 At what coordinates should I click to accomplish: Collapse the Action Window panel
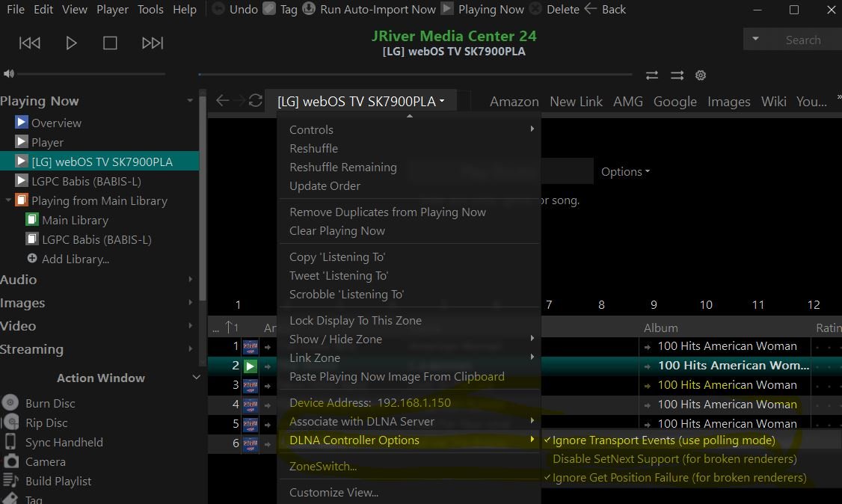pyautogui.click(x=196, y=378)
